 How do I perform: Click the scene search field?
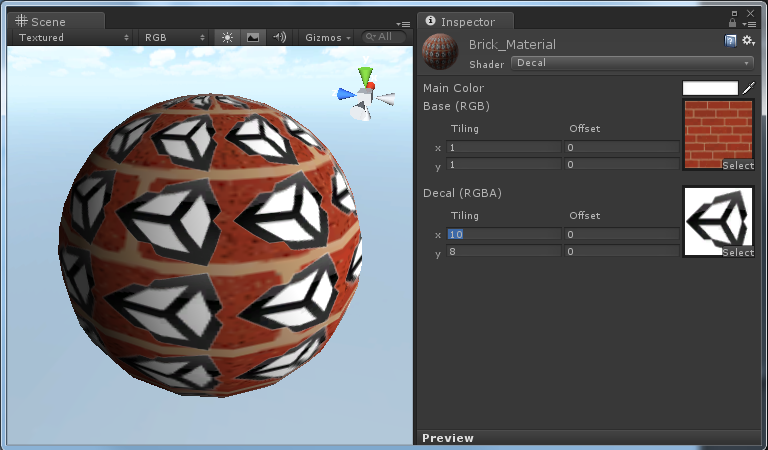click(x=384, y=37)
